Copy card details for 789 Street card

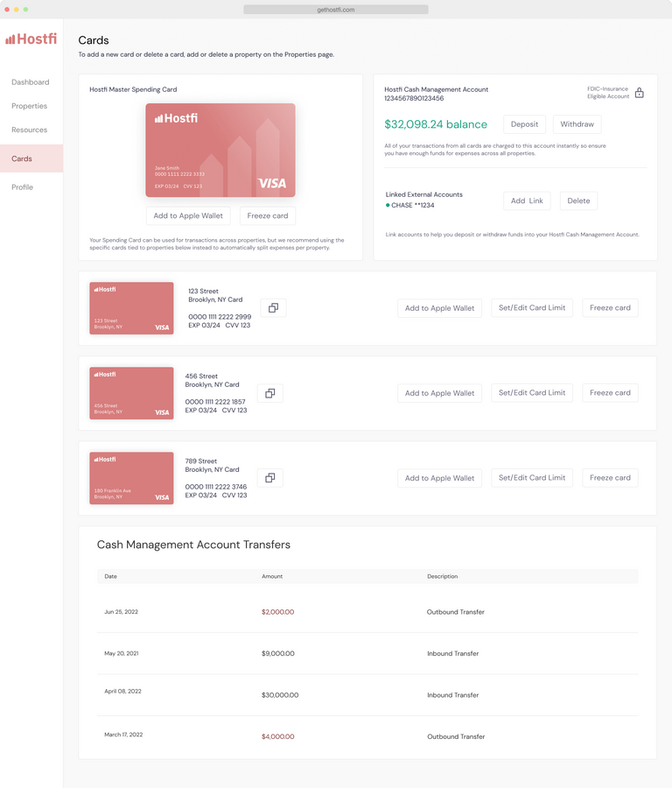[x=269, y=478]
